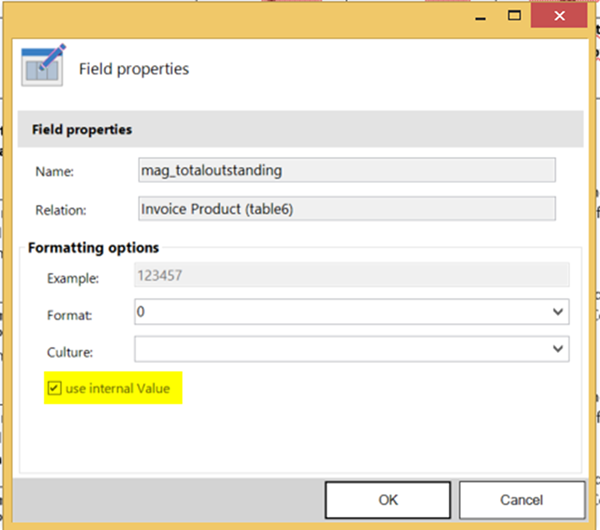This screenshot has height=530, width=600.
Task: Click the Field properties table icon
Action: (43, 66)
